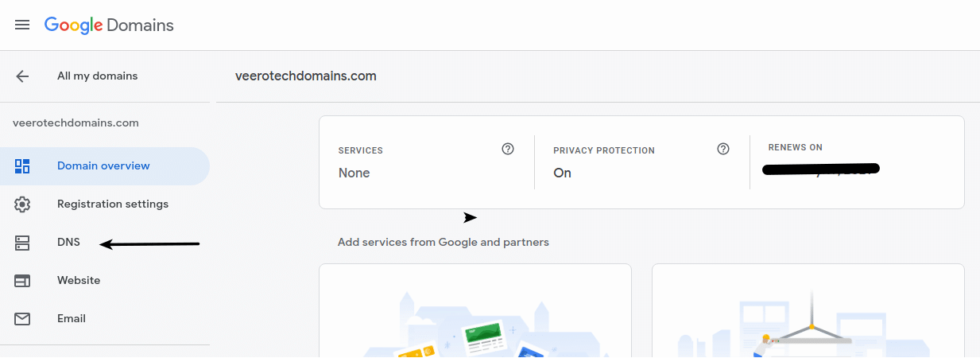Click the Registration settings gear icon
Image resolution: width=980 pixels, height=358 pixels.
pos(22,204)
